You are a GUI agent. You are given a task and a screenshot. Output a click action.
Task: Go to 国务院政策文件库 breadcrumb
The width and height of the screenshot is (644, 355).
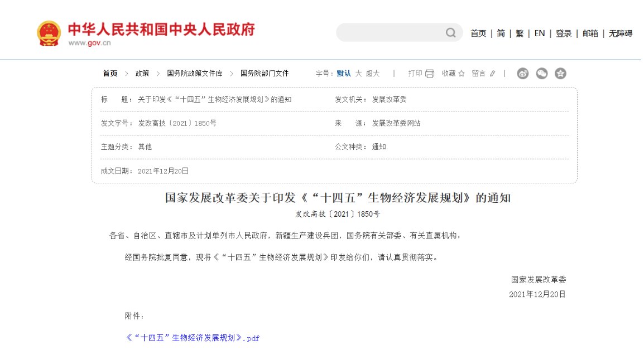click(195, 74)
